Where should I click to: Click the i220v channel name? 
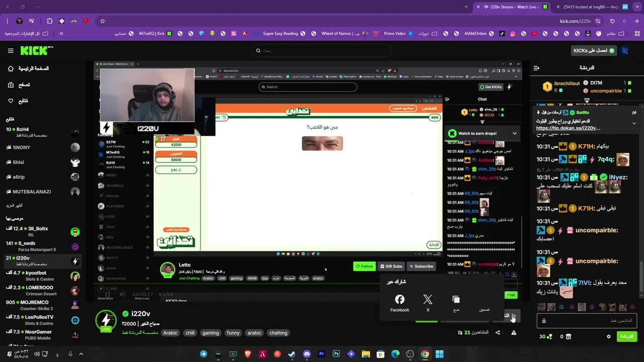pos(140,313)
